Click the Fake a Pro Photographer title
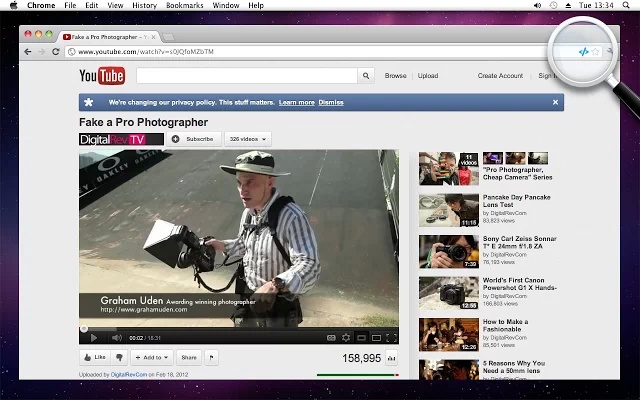The width and height of the screenshot is (640, 400). (x=143, y=122)
